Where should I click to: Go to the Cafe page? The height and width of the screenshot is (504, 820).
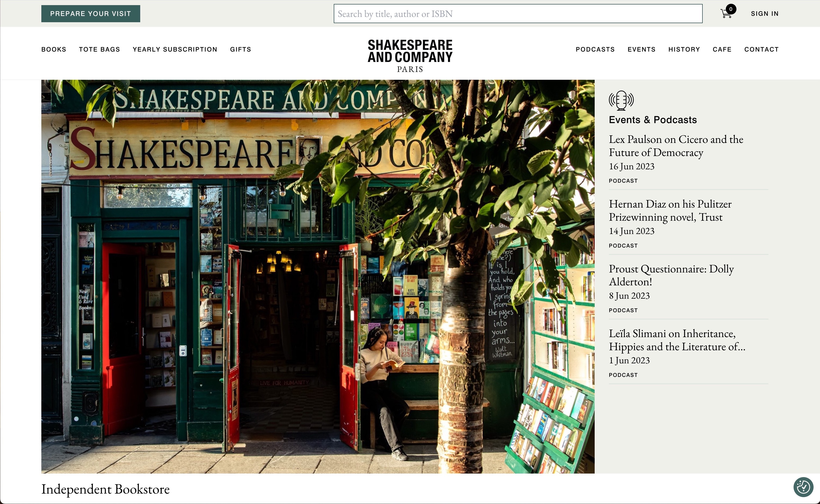coord(722,49)
